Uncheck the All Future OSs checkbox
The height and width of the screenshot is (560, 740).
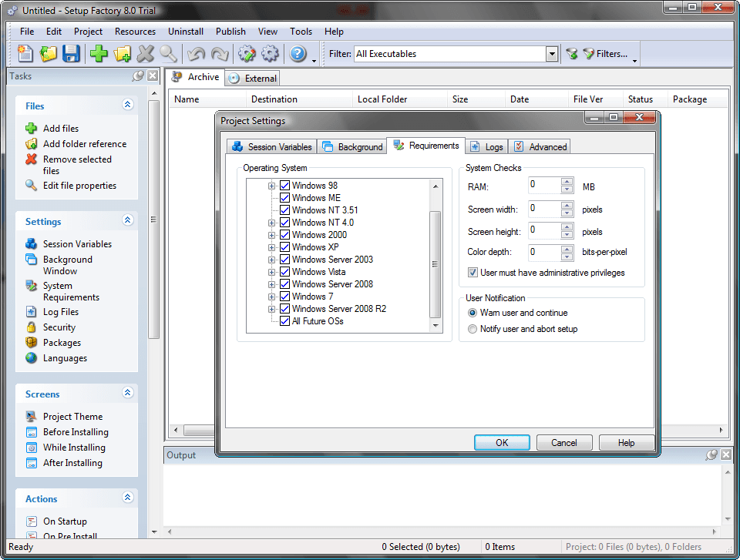[284, 321]
